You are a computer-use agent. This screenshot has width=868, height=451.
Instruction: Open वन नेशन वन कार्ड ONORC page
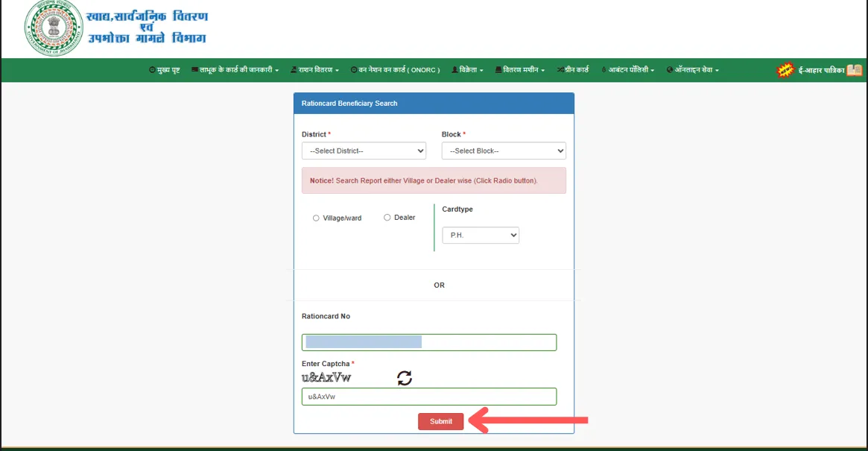click(395, 70)
